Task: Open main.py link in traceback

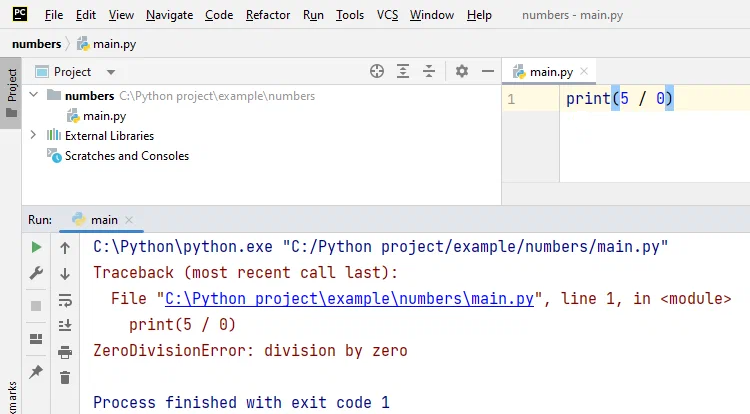Action: (352, 299)
